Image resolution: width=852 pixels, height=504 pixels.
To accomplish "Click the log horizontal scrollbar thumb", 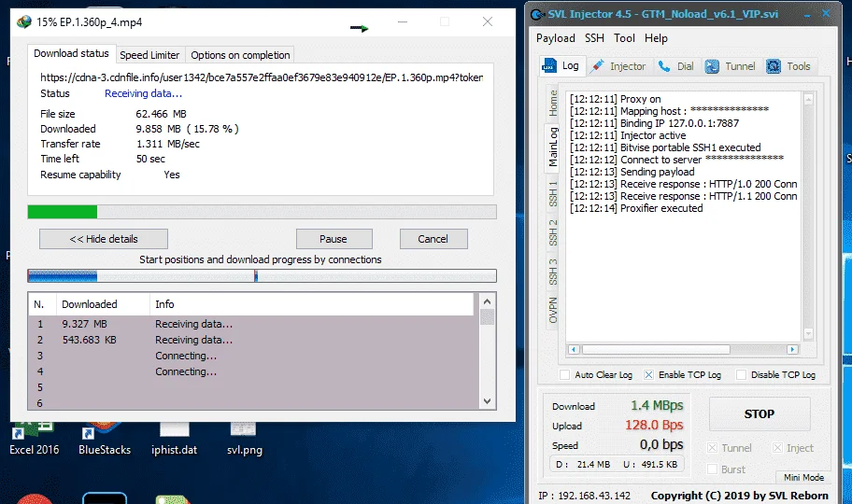I will coord(655,349).
